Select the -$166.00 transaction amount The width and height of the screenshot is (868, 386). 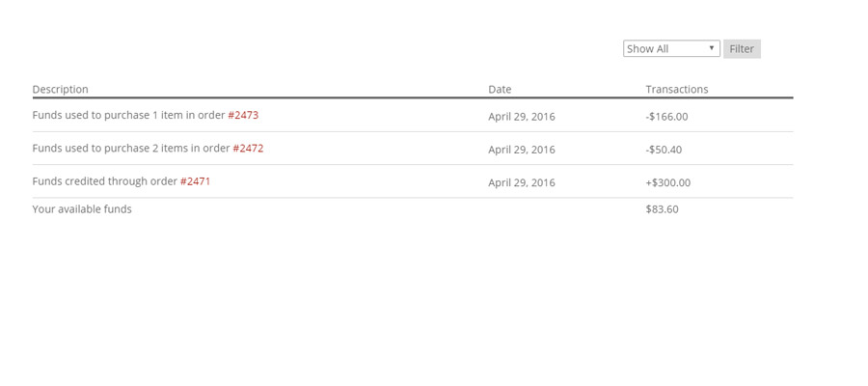666,117
